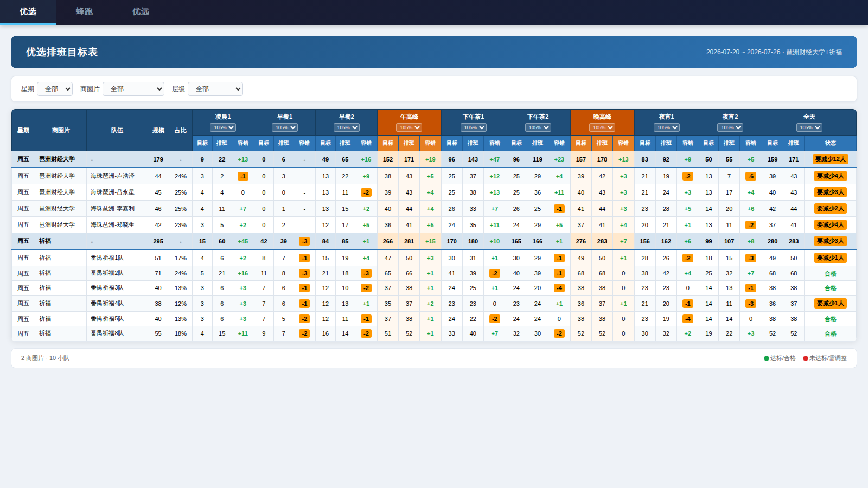Viewport: 868px width, 488px height.
Task: Click +16 tolerance in 番禺祈福2队 row
Action: (243, 274)
